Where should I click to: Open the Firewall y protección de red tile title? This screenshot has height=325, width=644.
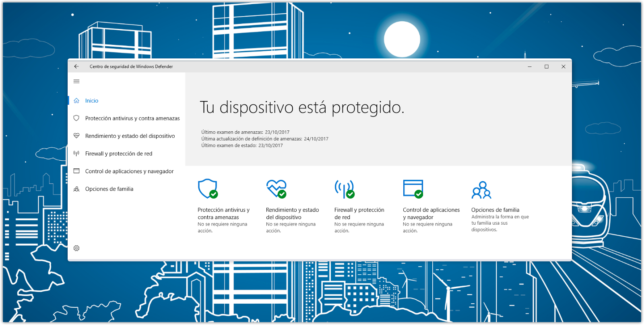[359, 213]
